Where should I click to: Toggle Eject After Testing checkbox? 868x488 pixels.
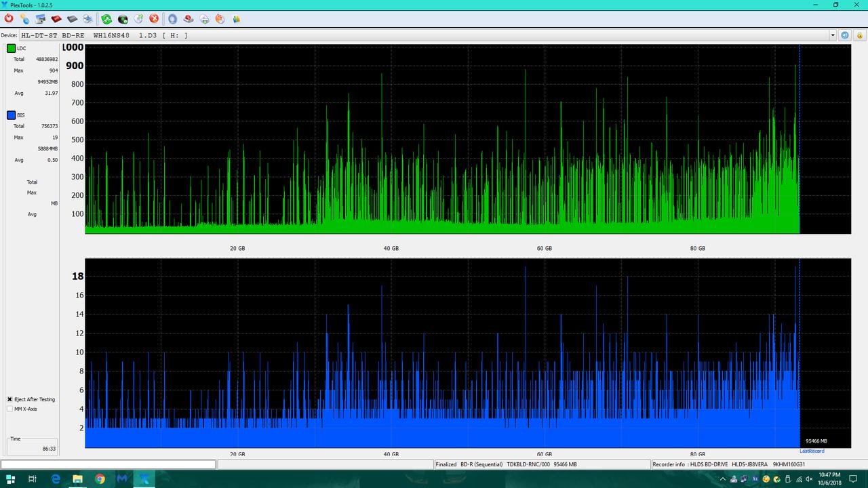coord(9,399)
